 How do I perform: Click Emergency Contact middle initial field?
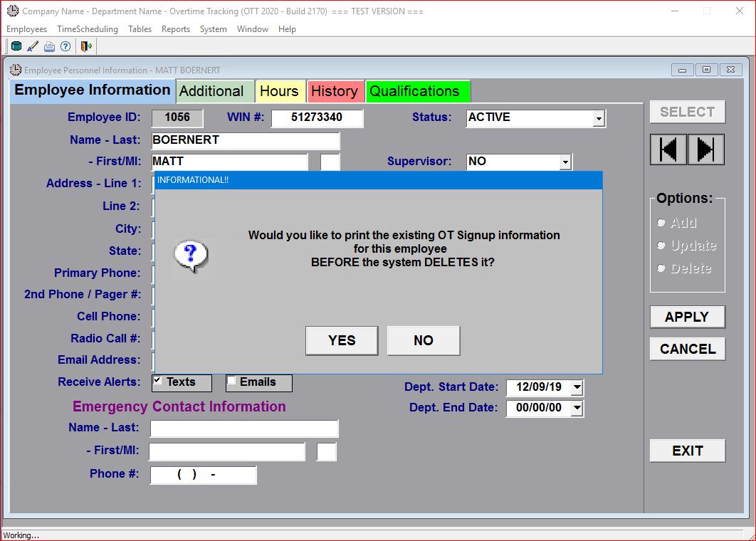[x=327, y=452]
